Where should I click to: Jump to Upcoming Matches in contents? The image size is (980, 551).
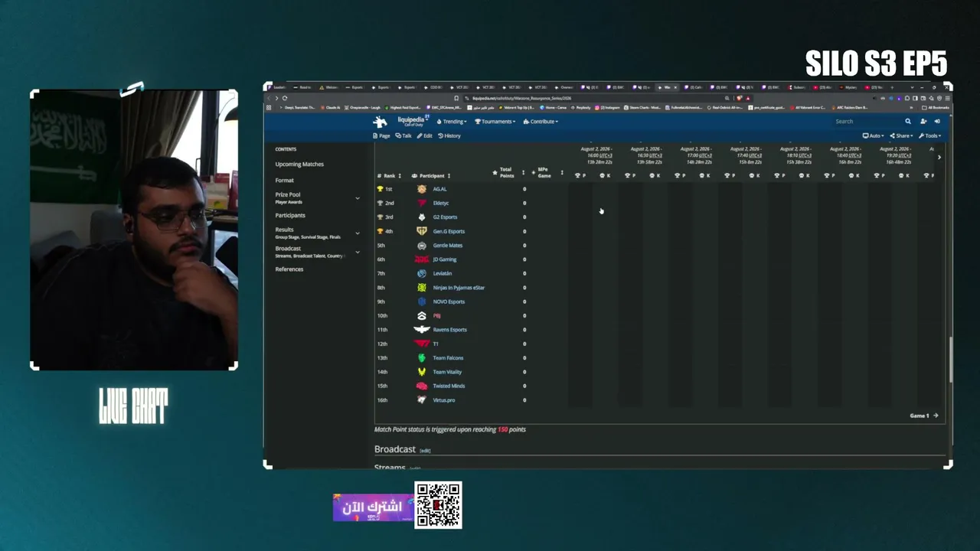click(x=299, y=165)
